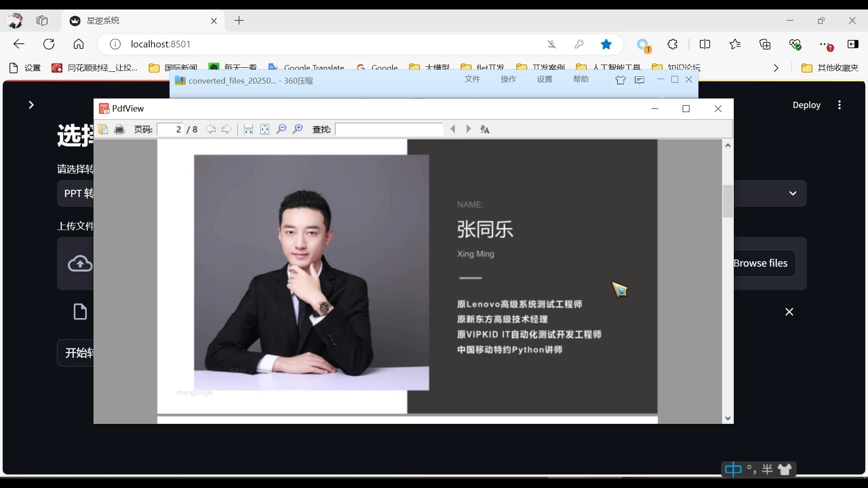Screen dimensions: 868x488
Task: Open the 设置 menu in 360压缩
Action: (544, 79)
